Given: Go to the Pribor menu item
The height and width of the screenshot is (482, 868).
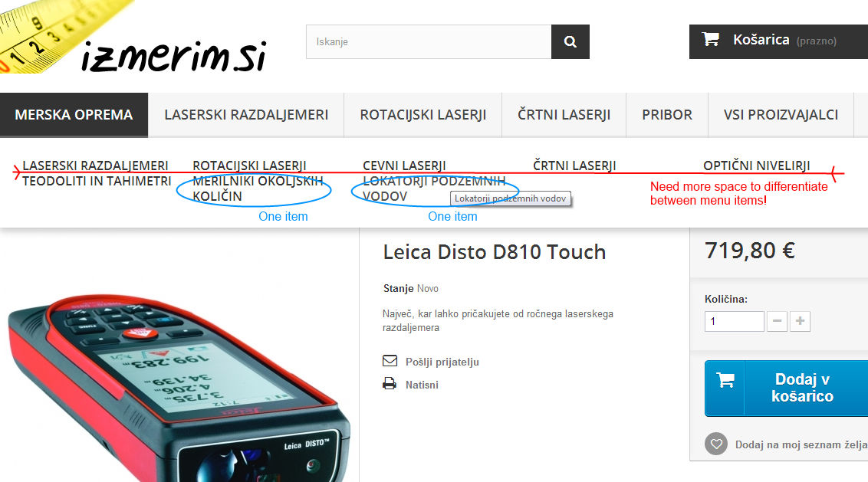Looking at the screenshot, I should 667,115.
